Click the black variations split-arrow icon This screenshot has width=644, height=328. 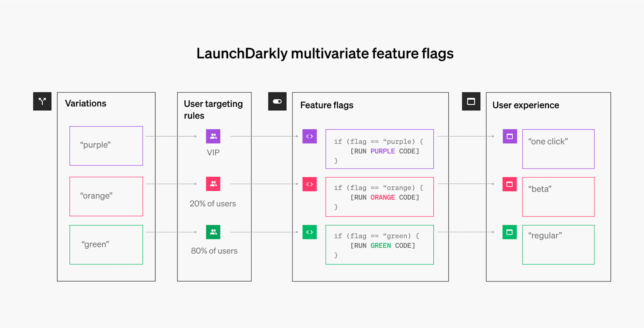click(42, 101)
